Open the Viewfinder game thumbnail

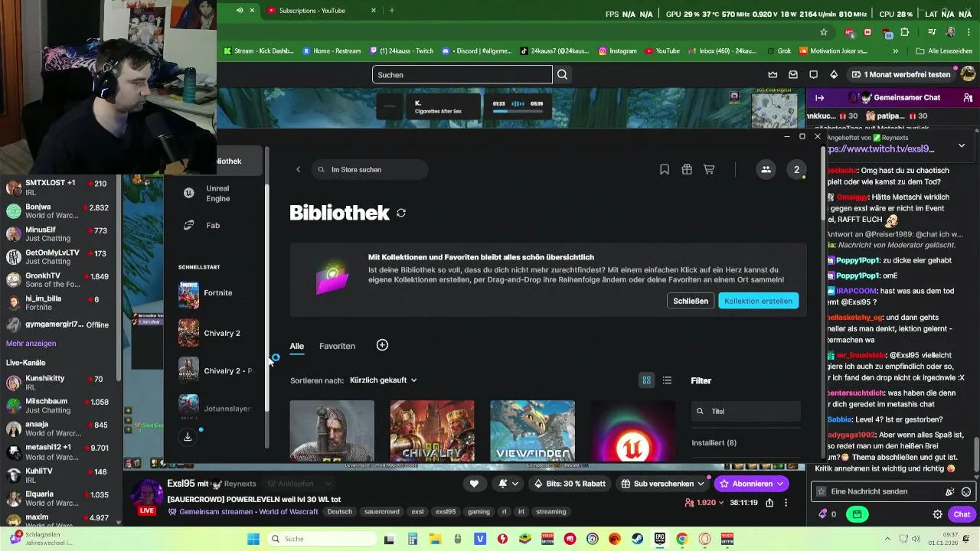click(532, 431)
